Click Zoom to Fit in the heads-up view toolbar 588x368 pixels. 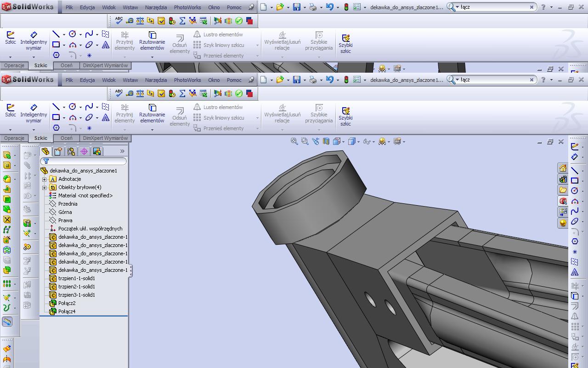tap(294, 142)
